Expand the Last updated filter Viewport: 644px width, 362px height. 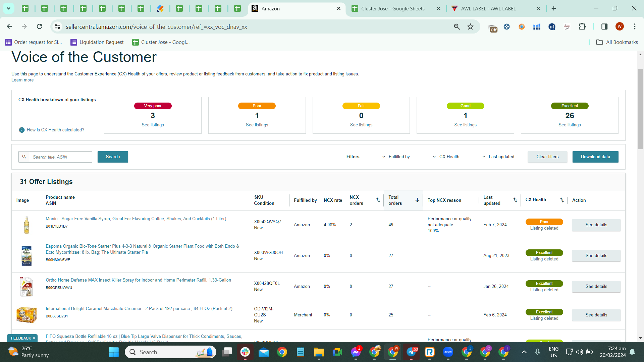[498, 157]
